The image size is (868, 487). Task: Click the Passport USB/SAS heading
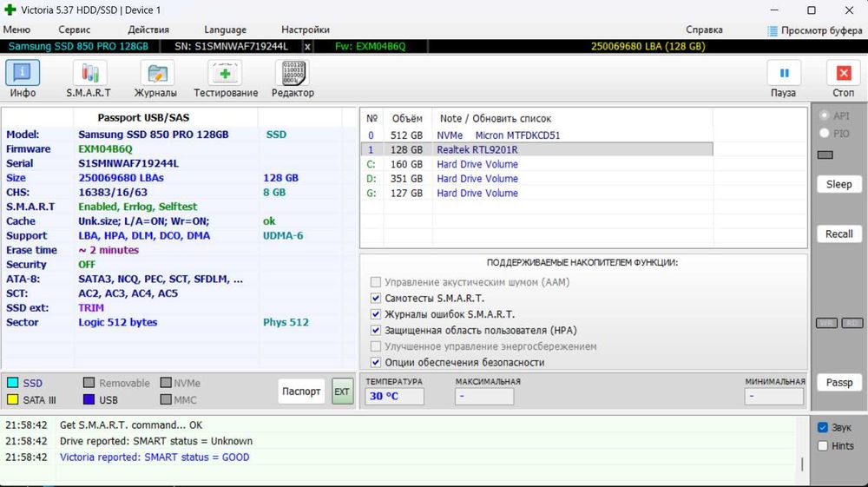[x=143, y=117]
